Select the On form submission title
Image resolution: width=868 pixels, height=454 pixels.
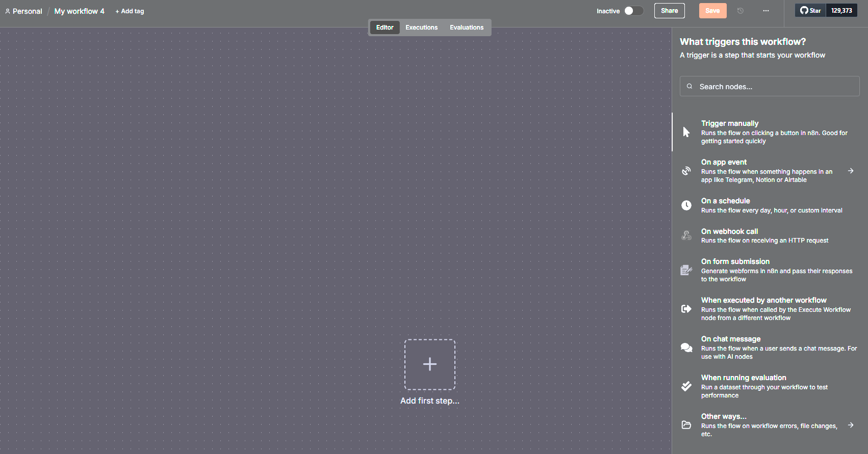[x=735, y=261]
